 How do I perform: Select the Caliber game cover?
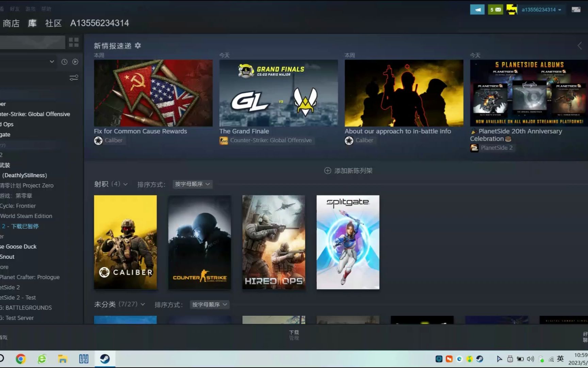125,242
